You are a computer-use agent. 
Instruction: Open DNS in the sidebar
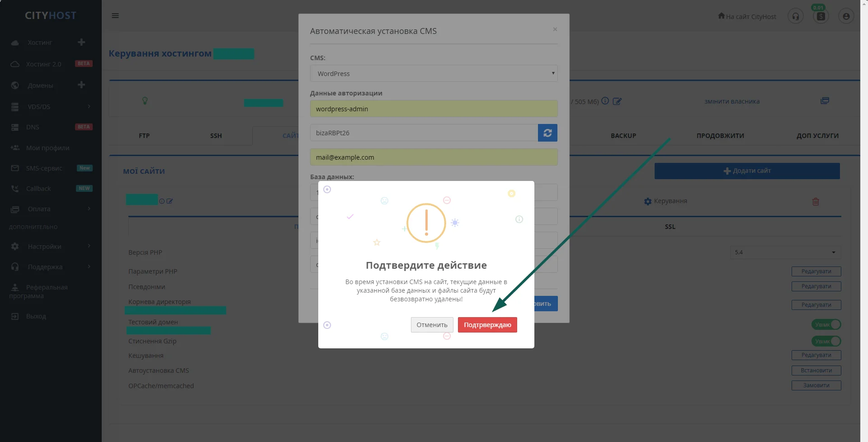(33, 127)
